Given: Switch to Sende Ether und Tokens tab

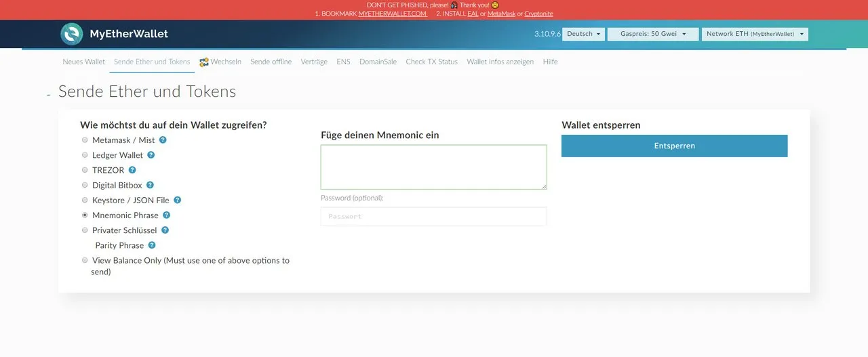Looking at the screenshot, I should click(152, 62).
